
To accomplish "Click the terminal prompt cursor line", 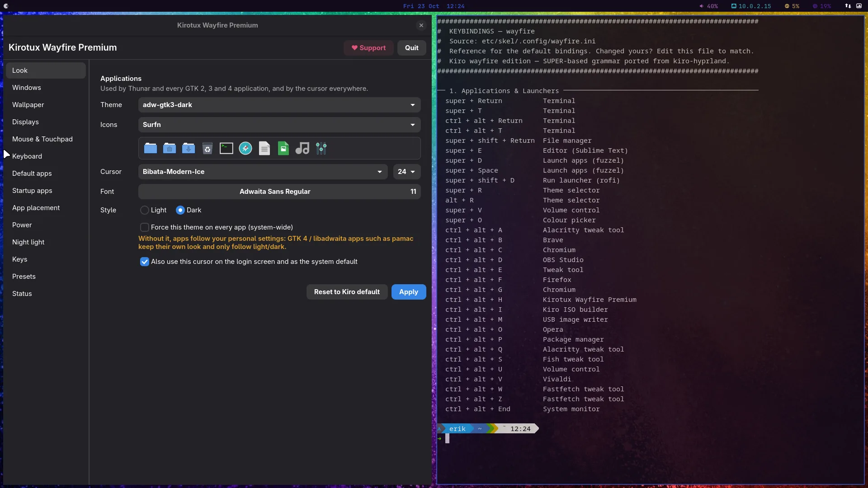I will point(447,439).
